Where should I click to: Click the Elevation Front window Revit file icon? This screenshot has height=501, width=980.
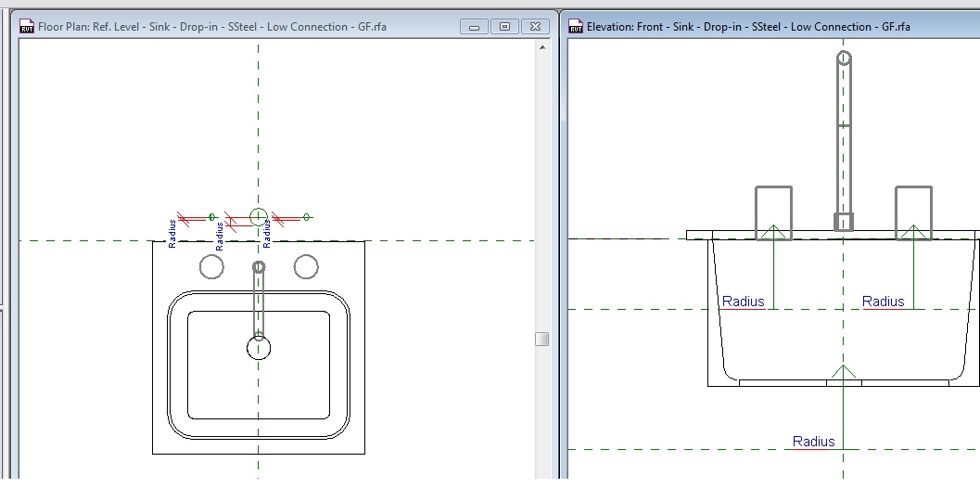575,26
